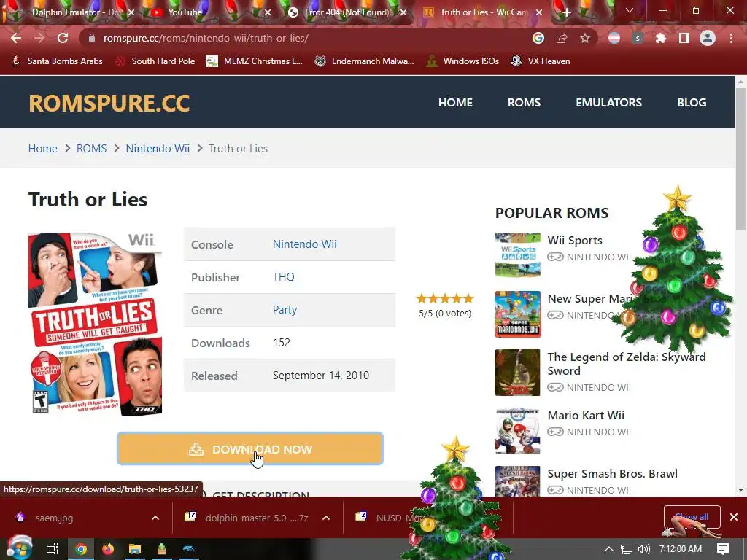This screenshot has width=747, height=560.
Task: Close the Error 404 tab
Action: [403, 12]
